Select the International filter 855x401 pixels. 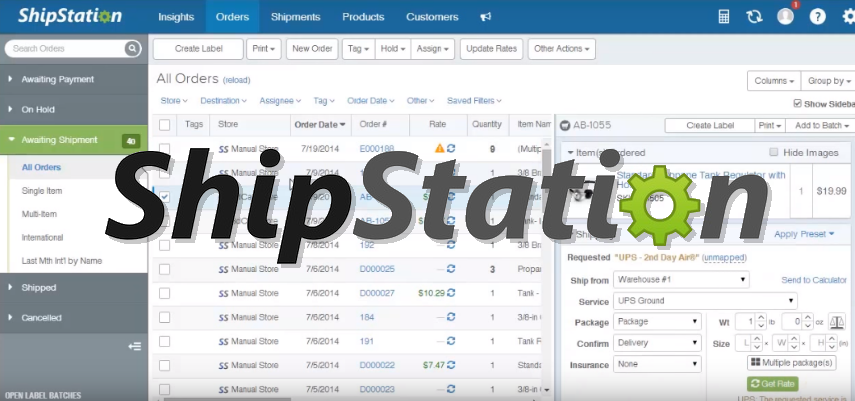43,237
